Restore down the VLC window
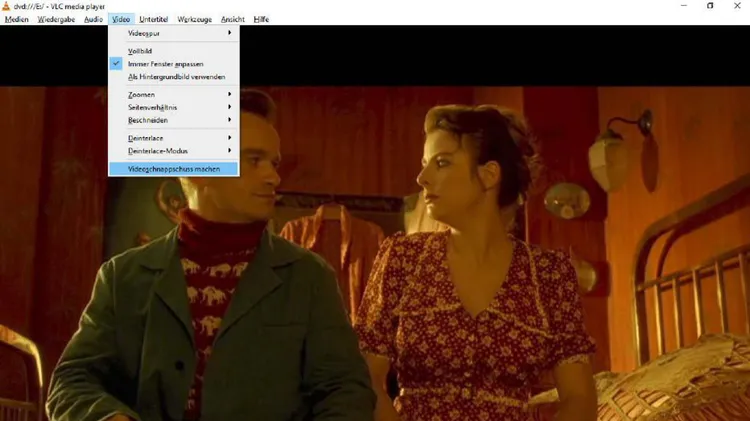The height and width of the screenshot is (421, 750). pyautogui.click(x=710, y=6)
